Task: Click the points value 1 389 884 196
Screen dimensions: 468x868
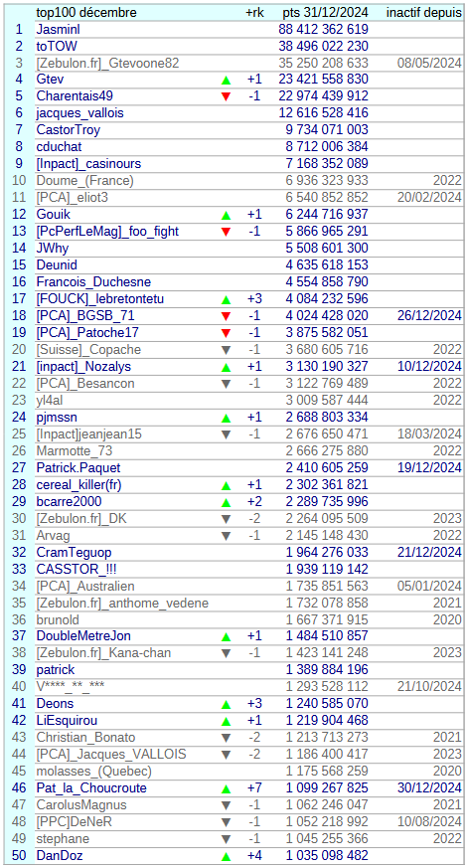Action: point(327,671)
